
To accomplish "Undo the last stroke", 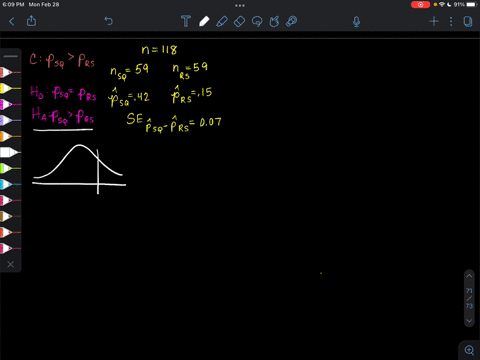I will 108,21.
